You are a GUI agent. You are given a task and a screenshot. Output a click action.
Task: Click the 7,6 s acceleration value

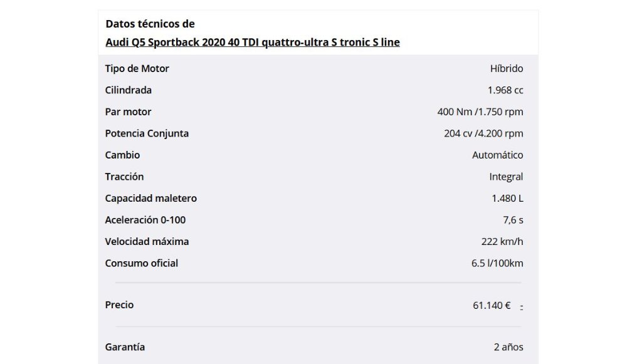[x=513, y=220]
